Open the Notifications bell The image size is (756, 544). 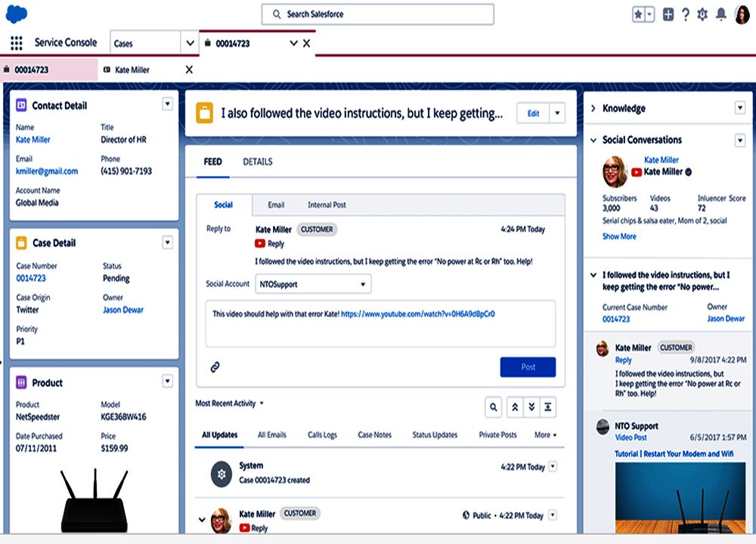point(720,14)
